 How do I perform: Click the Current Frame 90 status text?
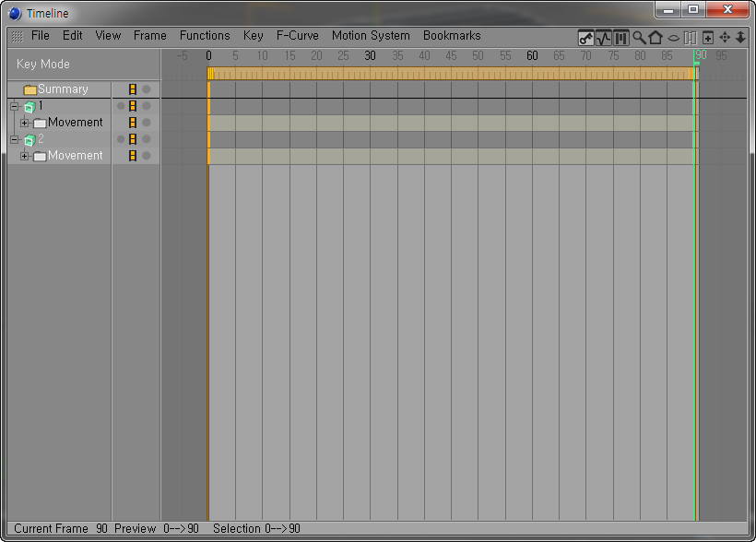[x=61, y=529]
